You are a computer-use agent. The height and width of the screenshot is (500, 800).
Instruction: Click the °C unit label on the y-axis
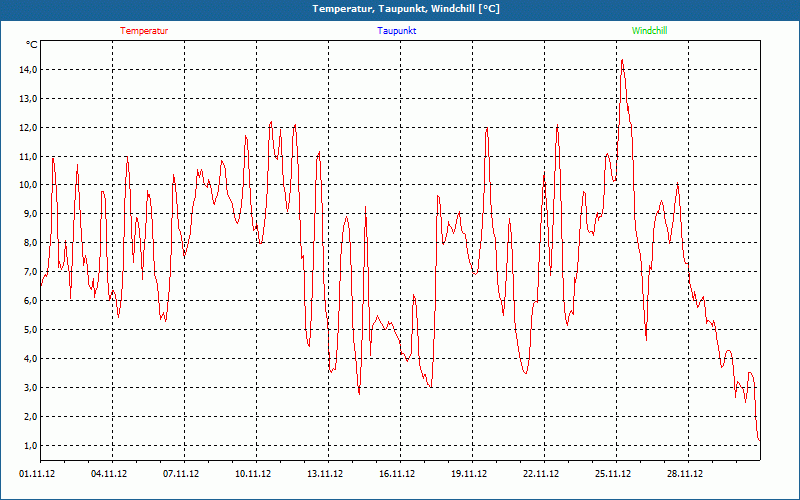pos(31,45)
